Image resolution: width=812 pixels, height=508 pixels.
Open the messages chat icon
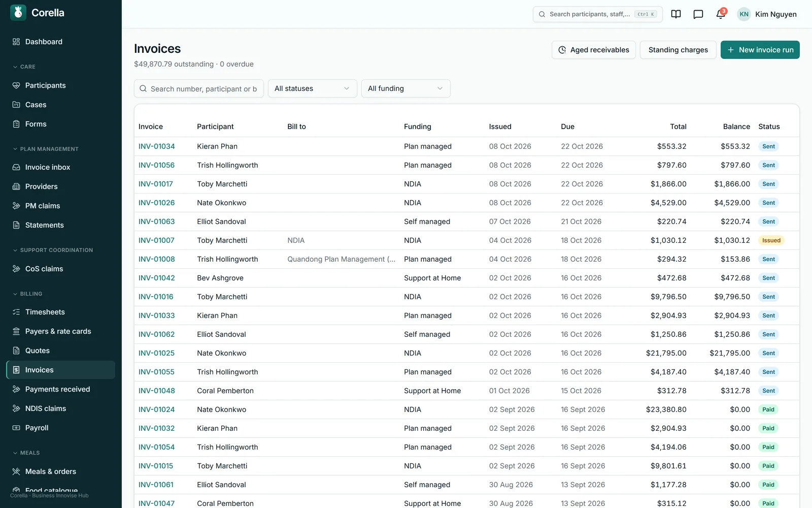point(698,14)
